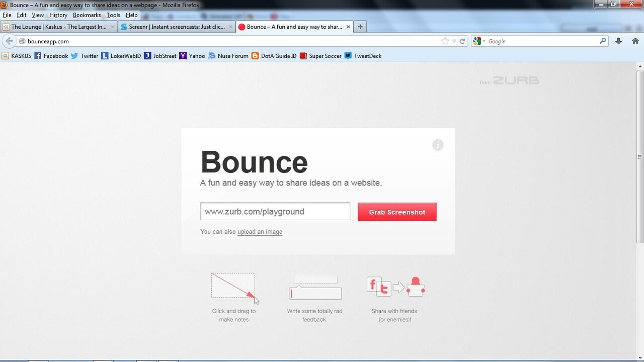Click the write feedback illustration
This screenshot has width=644, height=362.
[x=315, y=287]
